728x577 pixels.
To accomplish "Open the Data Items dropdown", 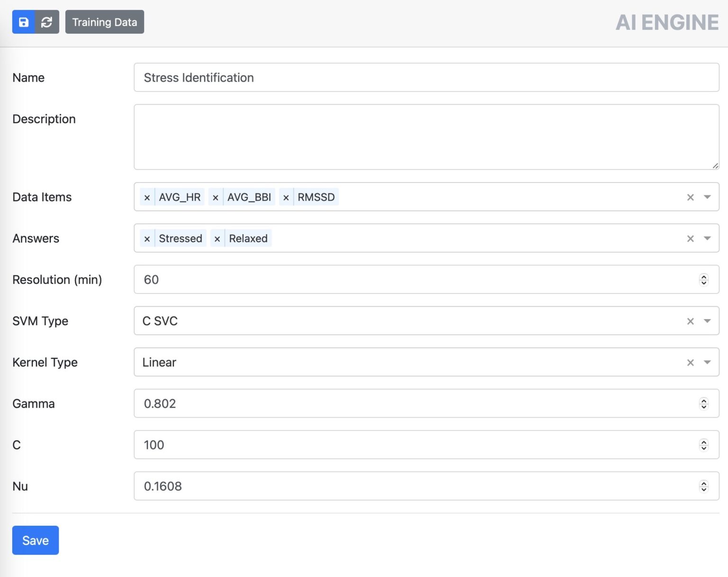I will [707, 197].
